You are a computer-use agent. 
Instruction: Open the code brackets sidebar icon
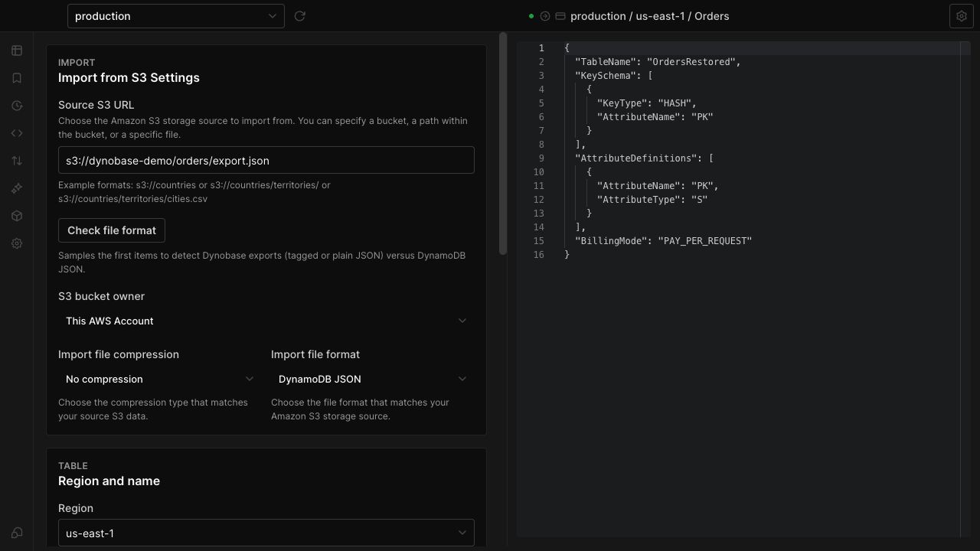(x=17, y=133)
